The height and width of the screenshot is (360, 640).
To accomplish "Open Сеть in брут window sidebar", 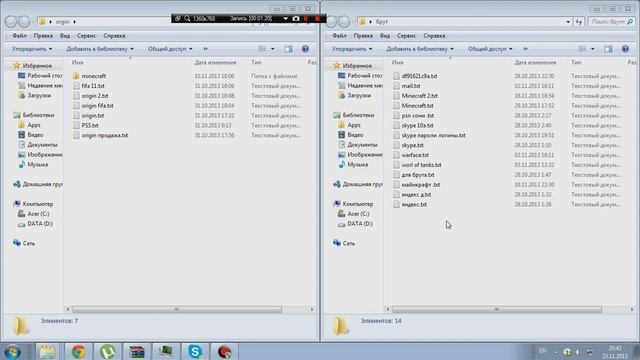I will (x=344, y=243).
